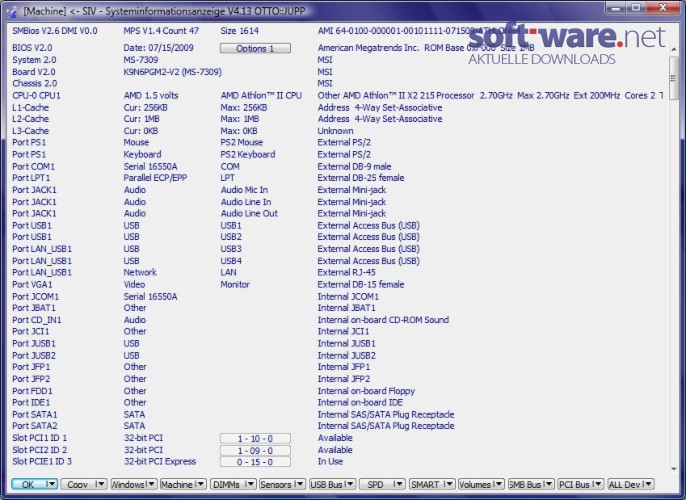Click the 'MPS V1.4 Count 47' text
The width and height of the screenshot is (686, 500).
tap(161, 31)
